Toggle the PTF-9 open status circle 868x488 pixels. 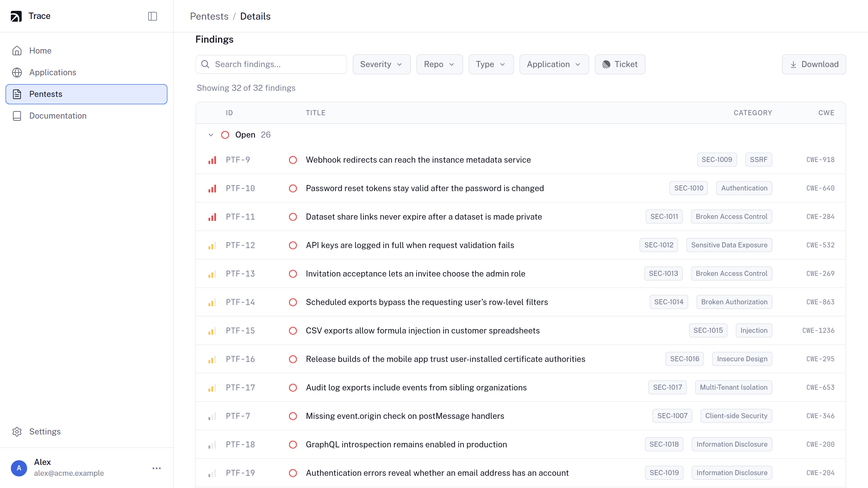pos(293,160)
